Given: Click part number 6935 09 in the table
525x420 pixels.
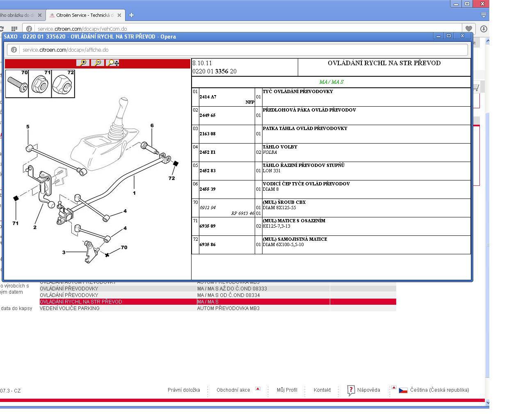Looking at the screenshot, I should point(207,226).
